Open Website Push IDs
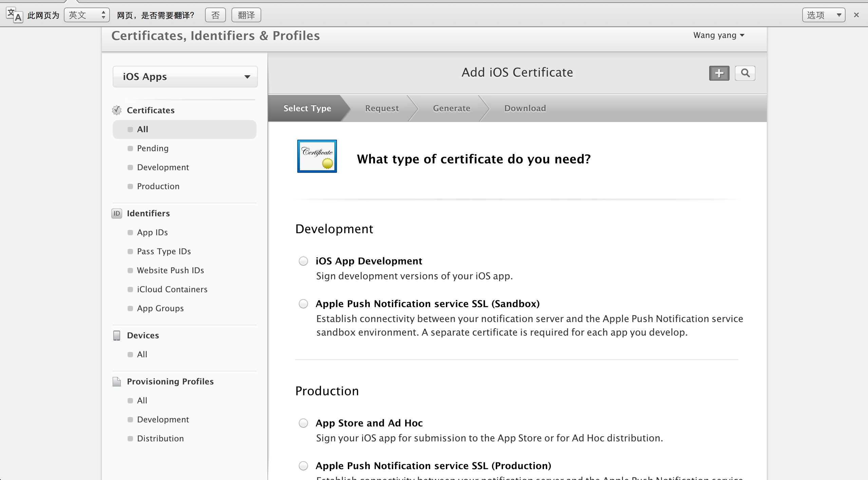868x480 pixels. point(170,270)
